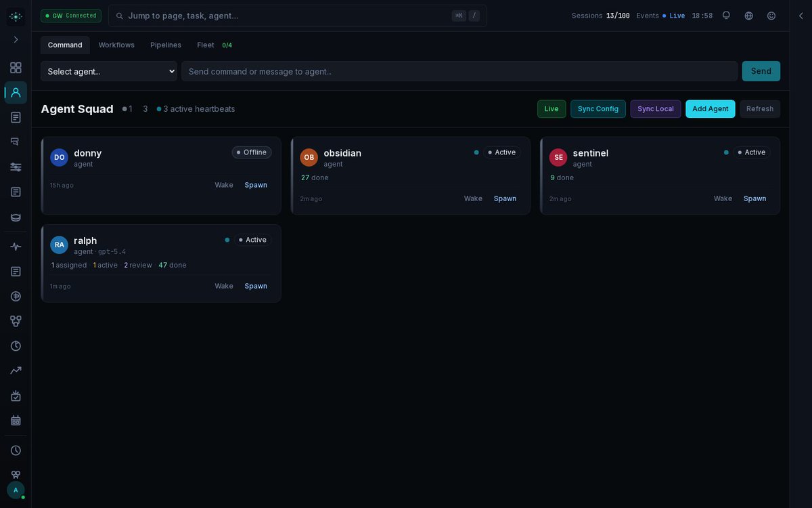Switch to the Workflows tab
This screenshot has height=508, width=812.
116,45
